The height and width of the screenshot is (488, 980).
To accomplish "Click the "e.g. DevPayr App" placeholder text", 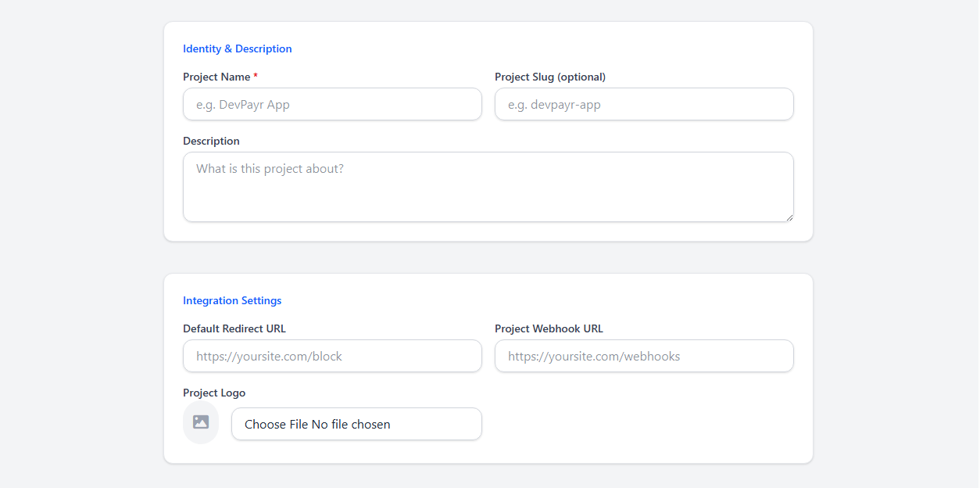I will point(243,104).
